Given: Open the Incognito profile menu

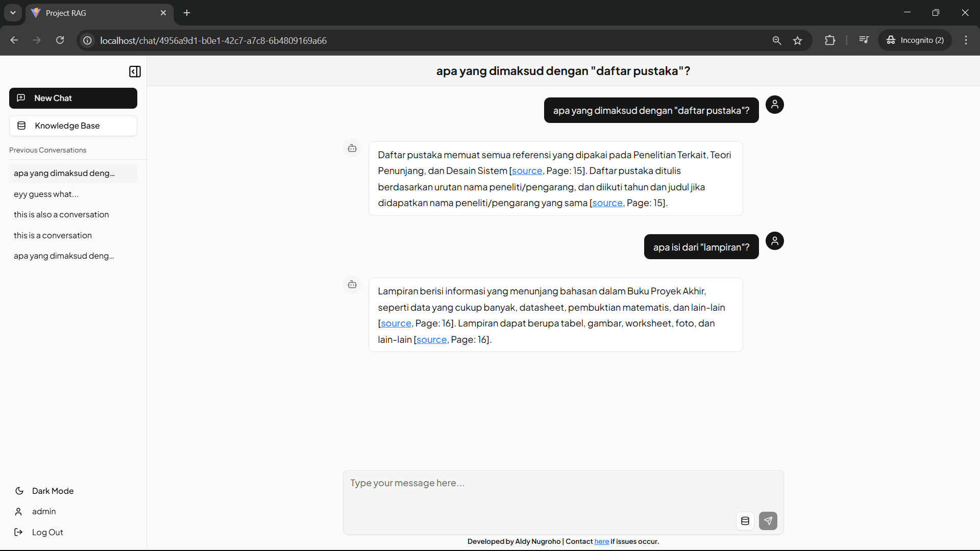Looking at the screenshot, I should click(915, 40).
